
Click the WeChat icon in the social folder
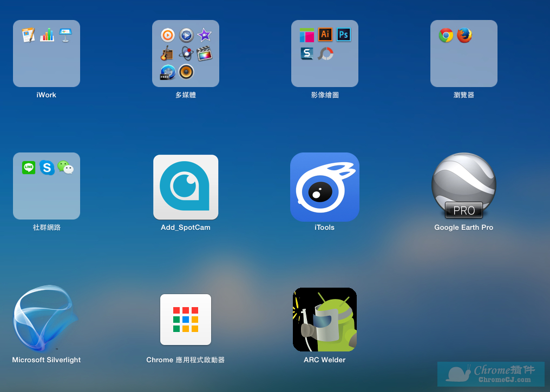66,168
